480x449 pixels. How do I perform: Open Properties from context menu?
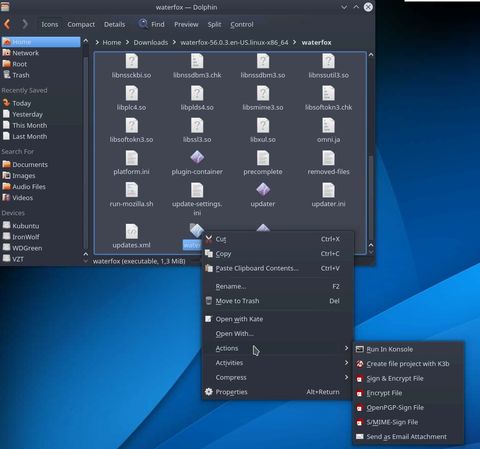[x=278, y=392]
